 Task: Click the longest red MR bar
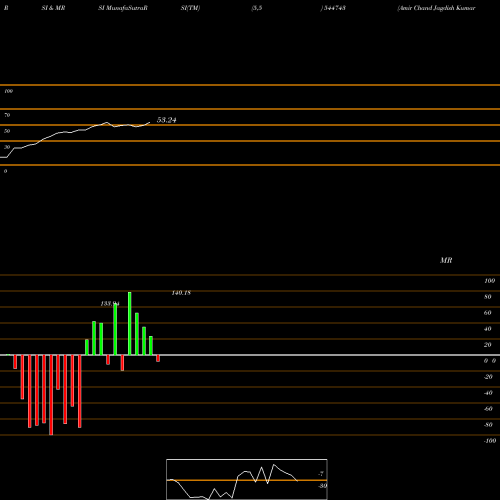tap(51, 395)
